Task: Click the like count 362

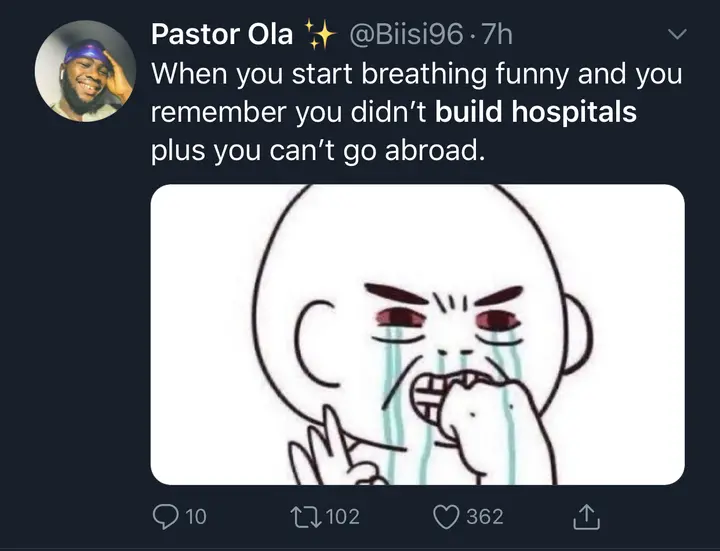Action: click(x=485, y=517)
